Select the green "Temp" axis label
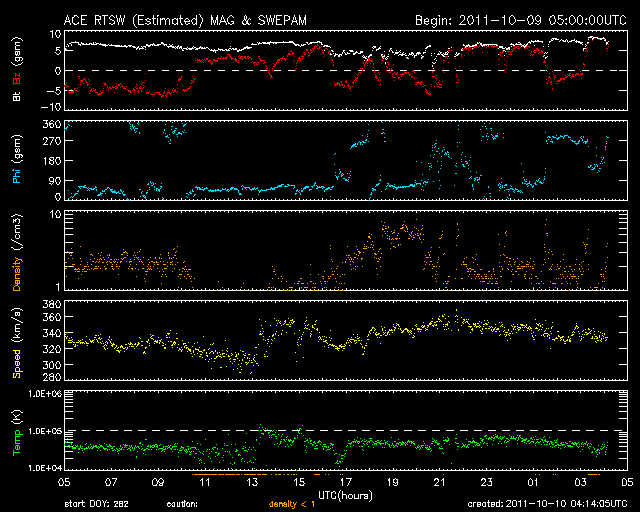The image size is (640, 512). click(x=17, y=443)
